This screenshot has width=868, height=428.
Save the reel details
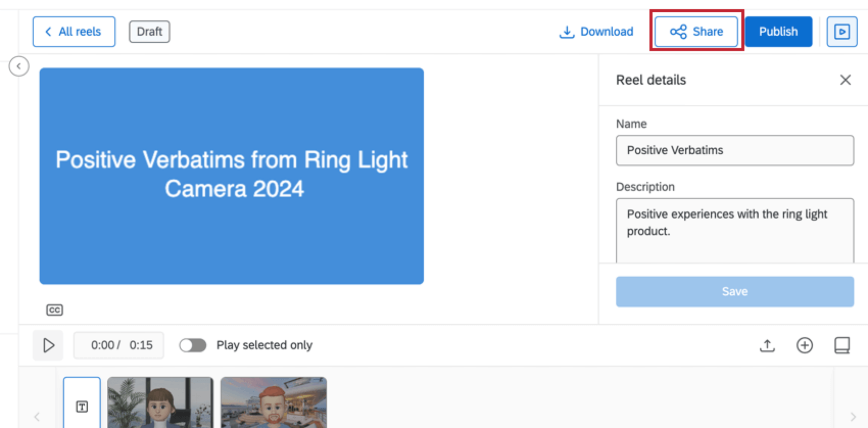[734, 292]
